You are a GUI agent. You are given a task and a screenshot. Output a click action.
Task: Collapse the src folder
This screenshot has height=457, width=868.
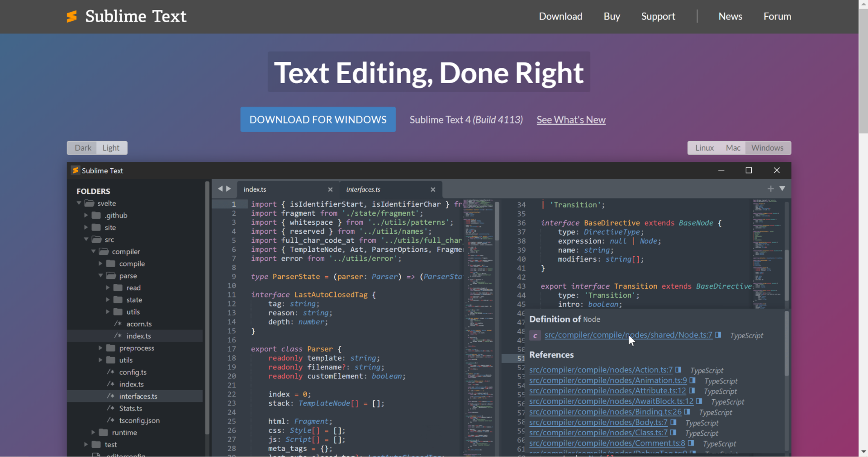pos(86,240)
